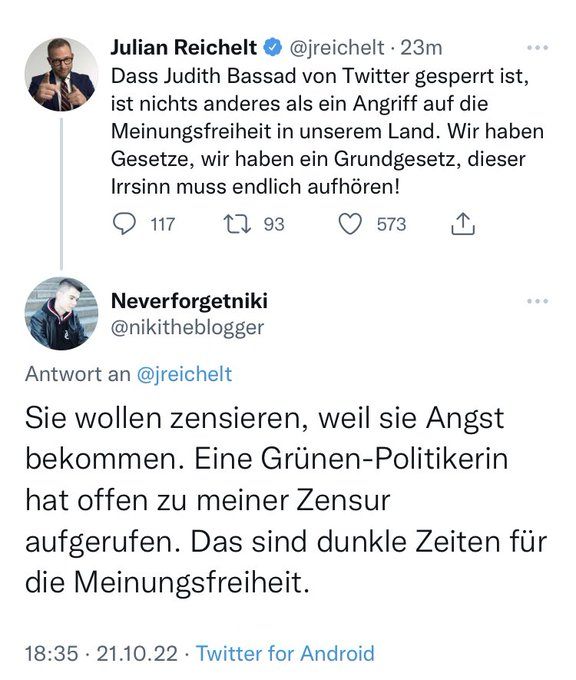The width and height of the screenshot is (576, 680).
Task: Open Julian Reichelt's profile picture
Action: (61, 74)
